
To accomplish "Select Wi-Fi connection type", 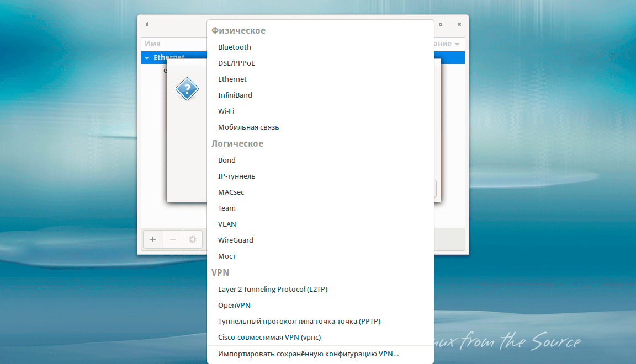I will point(320,111).
